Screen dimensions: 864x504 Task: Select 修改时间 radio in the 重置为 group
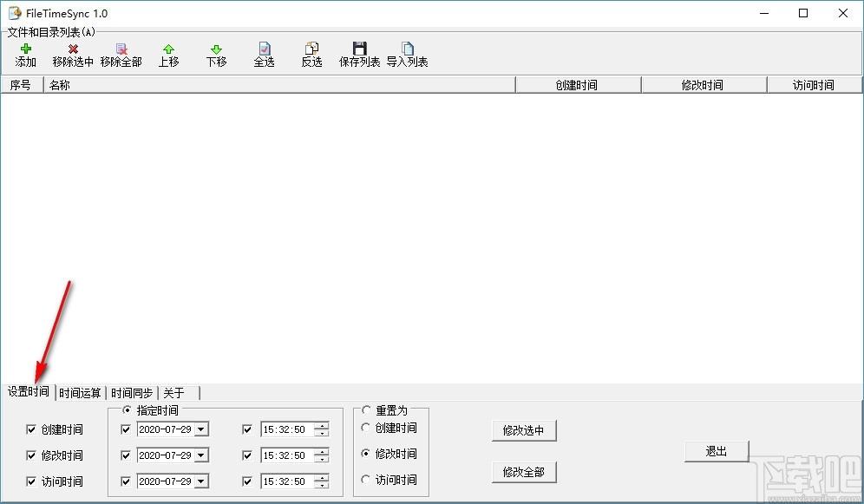coord(365,454)
